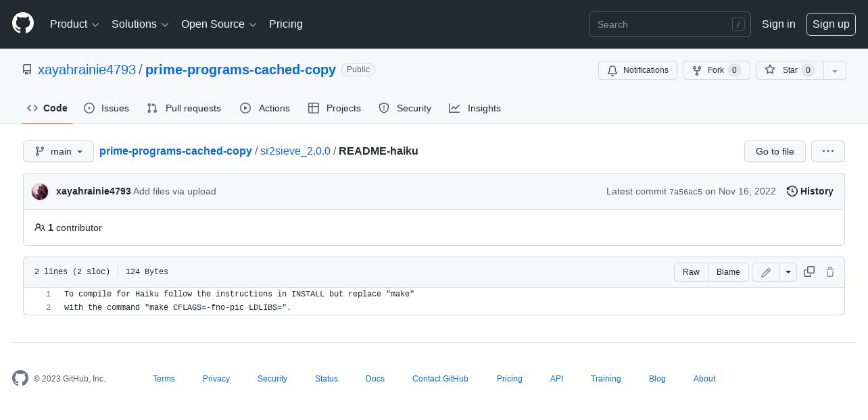The width and height of the screenshot is (868, 420).
Task: Switch to the Security tab
Action: [x=405, y=108]
